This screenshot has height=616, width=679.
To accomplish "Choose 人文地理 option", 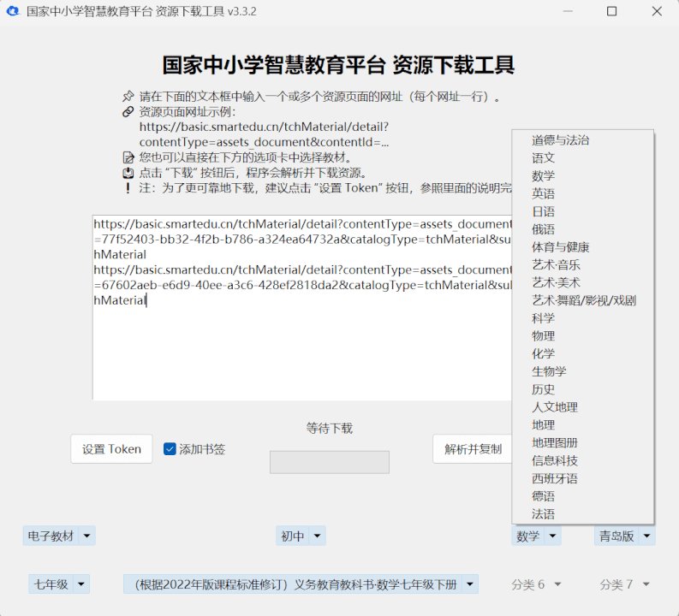I will (x=582, y=407).
